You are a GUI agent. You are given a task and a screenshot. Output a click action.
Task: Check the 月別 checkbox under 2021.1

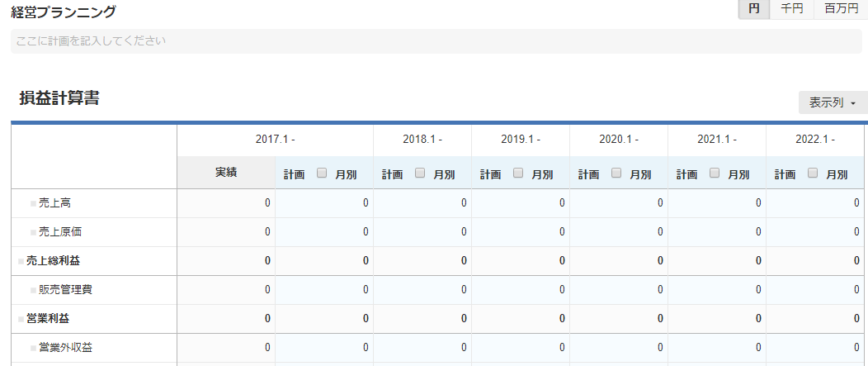715,173
